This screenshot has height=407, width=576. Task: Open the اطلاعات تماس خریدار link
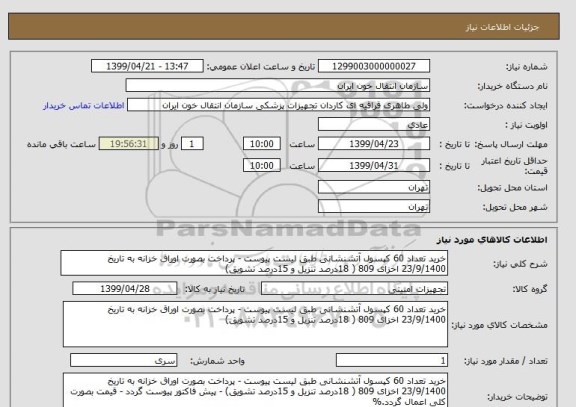[x=84, y=106]
